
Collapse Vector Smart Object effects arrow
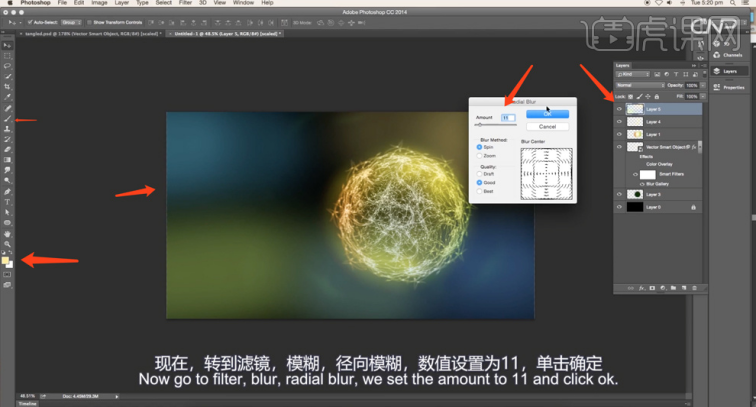coord(700,145)
